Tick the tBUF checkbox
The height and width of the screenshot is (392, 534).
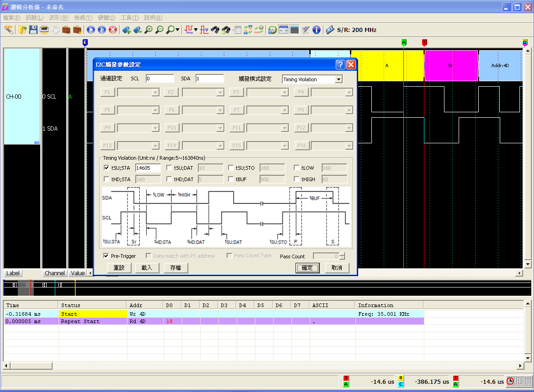pyautogui.click(x=231, y=179)
